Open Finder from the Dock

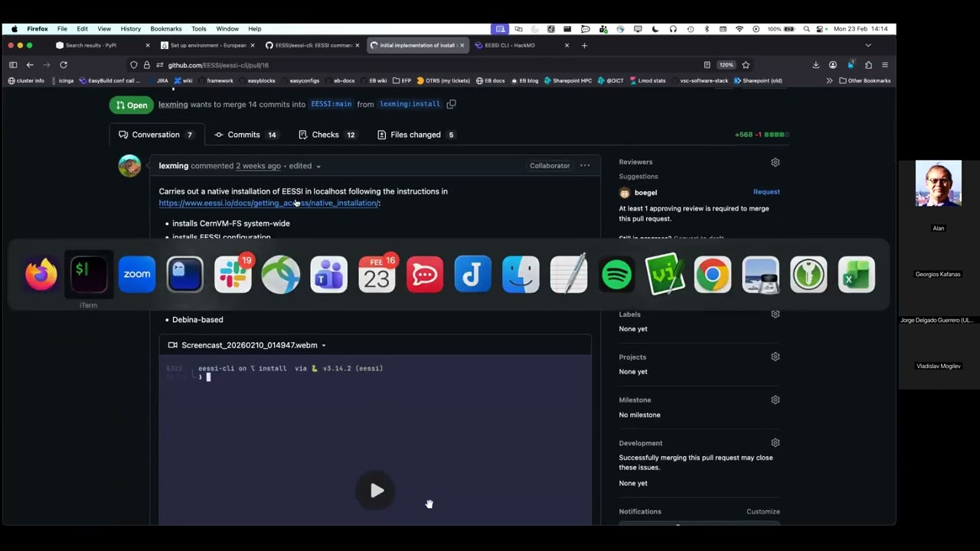click(x=521, y=275)
